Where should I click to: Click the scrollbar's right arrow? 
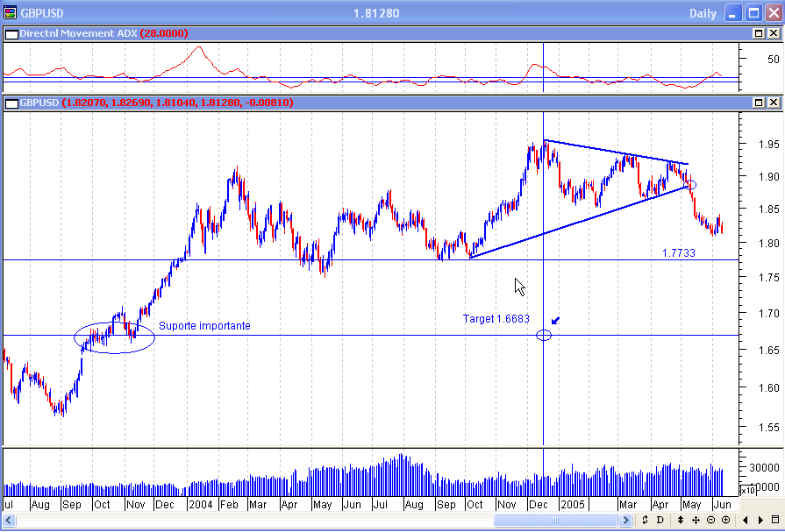625,520
